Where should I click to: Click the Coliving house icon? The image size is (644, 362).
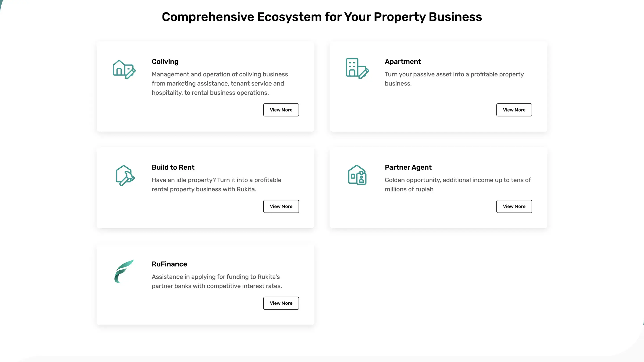point(124,69)
